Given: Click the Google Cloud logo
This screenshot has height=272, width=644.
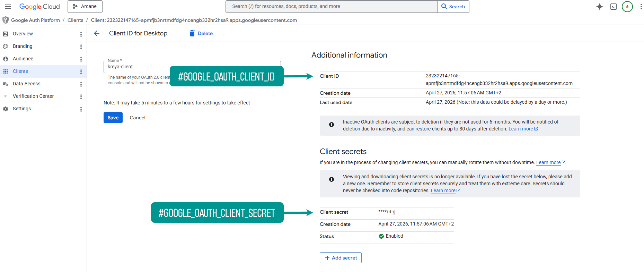Looking at the screenshot, I should coord(39,7).
